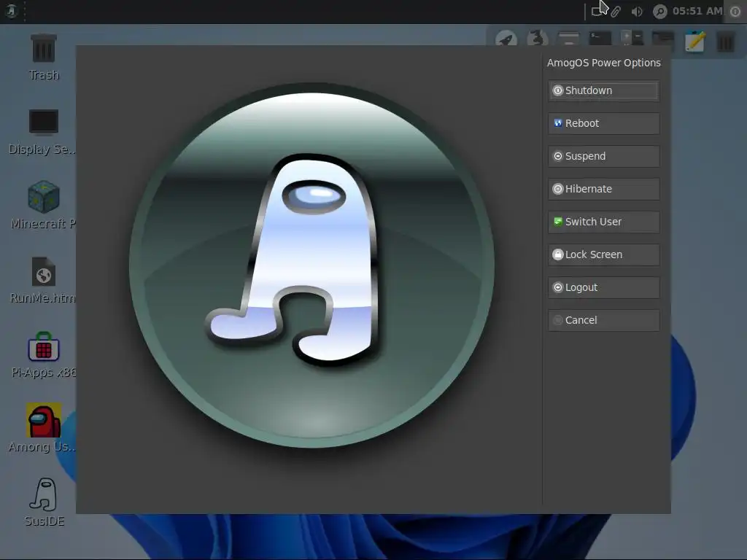The height and width of the screenshot is (560, 747).
Task: Open the notepad pencil dock icon
Action: [x=694, y=41]
